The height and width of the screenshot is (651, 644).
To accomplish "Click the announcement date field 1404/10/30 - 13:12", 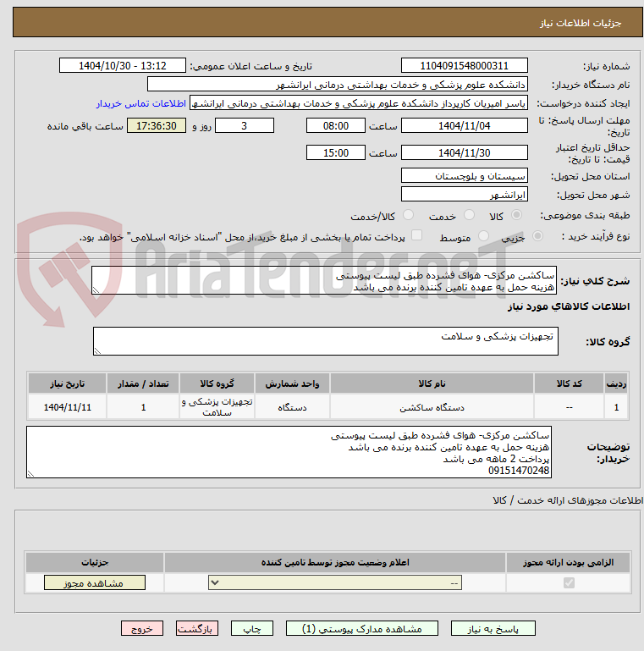I will coord(123,65).
